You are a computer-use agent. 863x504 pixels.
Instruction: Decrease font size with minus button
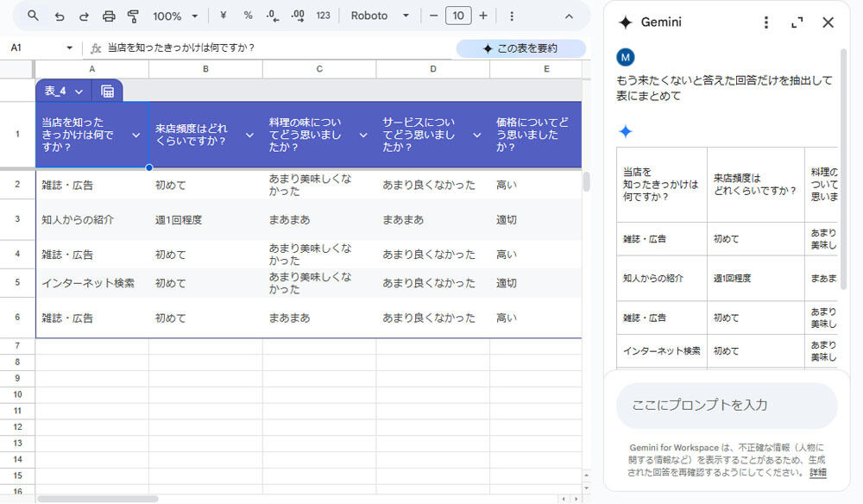tap(434, 16)
